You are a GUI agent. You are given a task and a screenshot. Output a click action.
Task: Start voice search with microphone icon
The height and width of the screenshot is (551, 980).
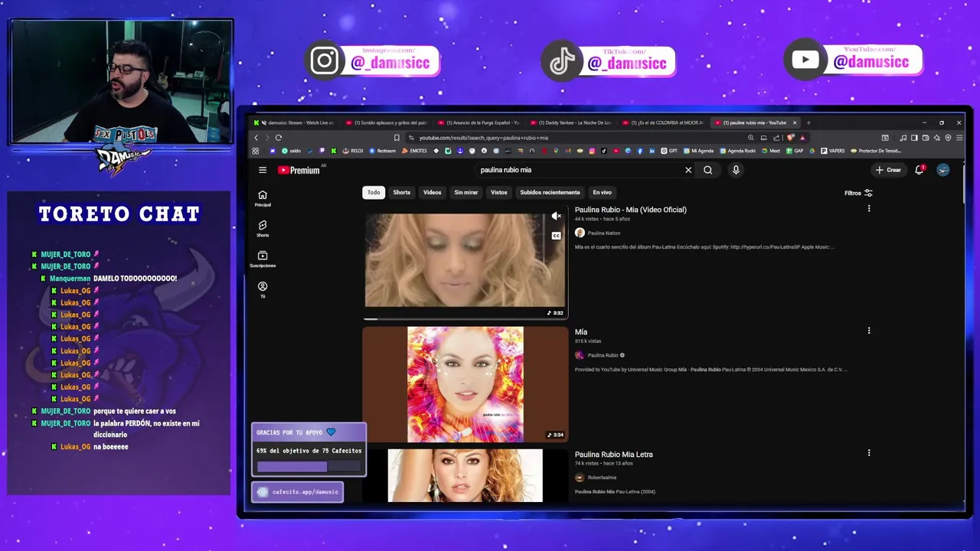(x=736, y=170)
